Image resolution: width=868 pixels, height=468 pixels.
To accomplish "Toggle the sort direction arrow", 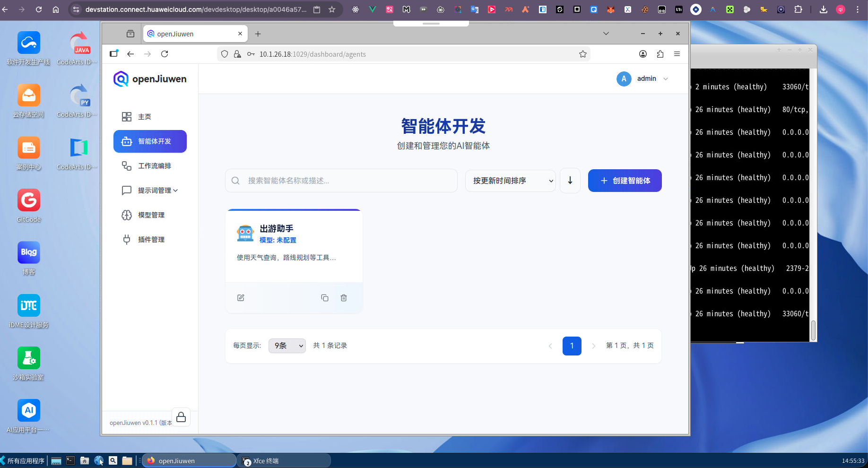I will point(570,180).
